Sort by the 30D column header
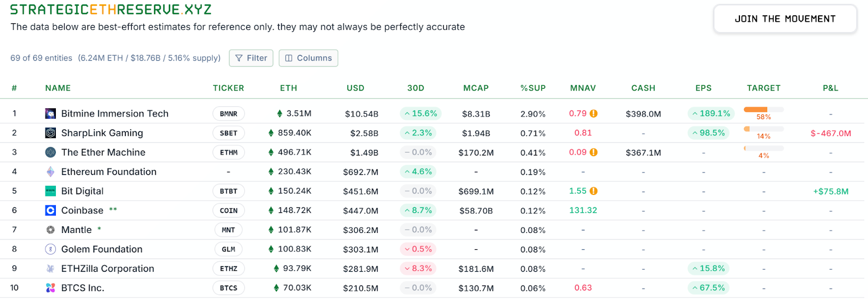 (x=416, y=88)
